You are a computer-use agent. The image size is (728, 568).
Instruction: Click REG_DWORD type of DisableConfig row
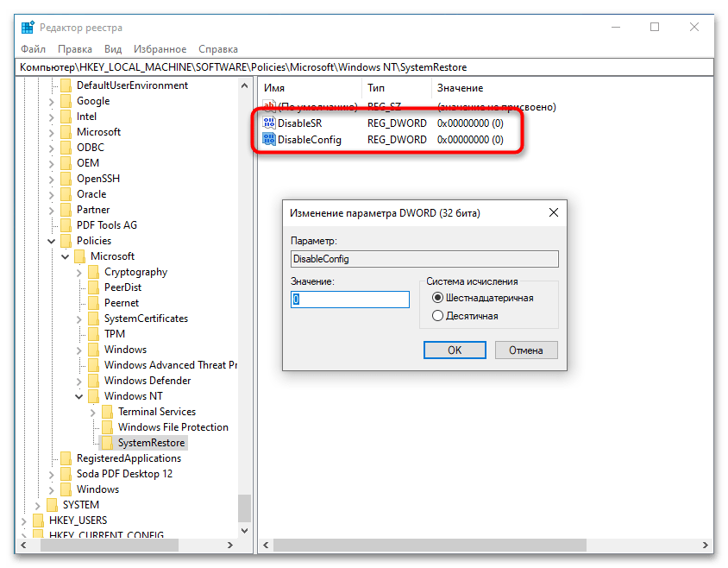click(397, 140)
